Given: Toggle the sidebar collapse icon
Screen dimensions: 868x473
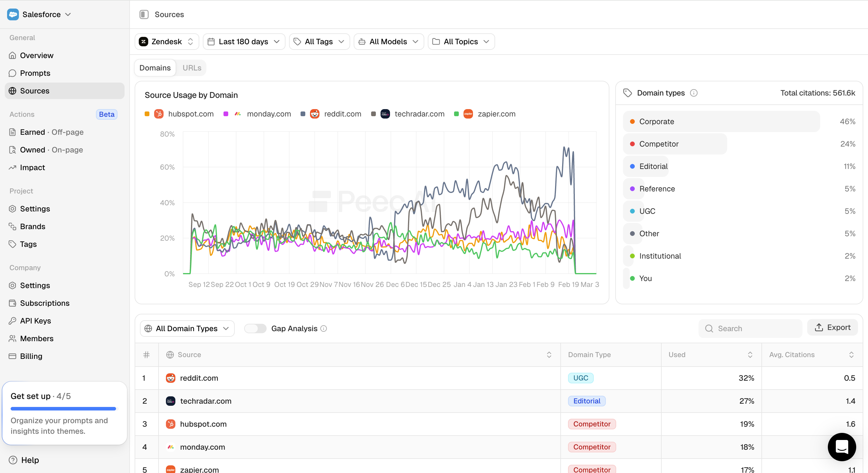Looking at the screenshot, I should (x=144, y=14).
